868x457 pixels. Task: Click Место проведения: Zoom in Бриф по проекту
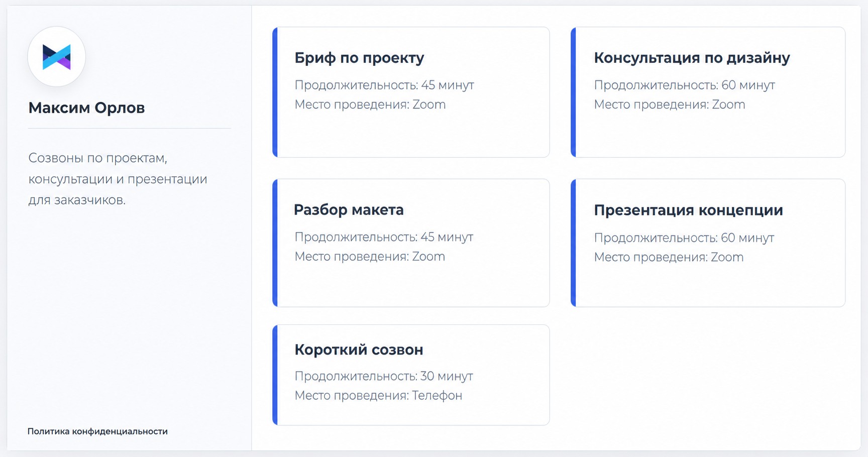pyautogui.click(x=370, y=104)
